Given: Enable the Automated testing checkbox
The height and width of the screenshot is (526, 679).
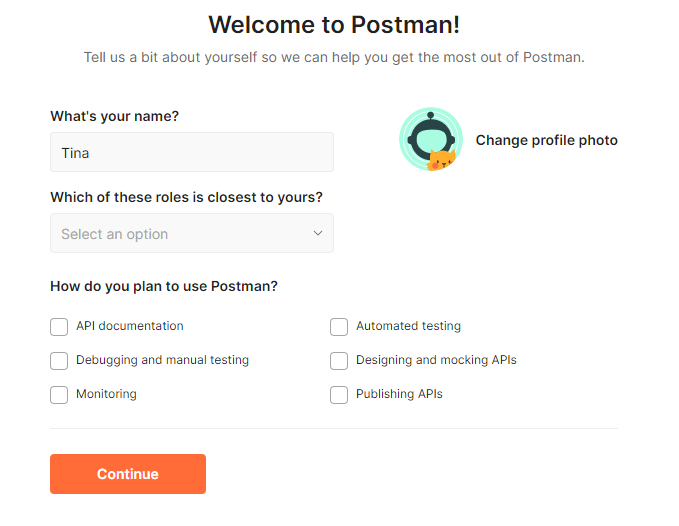Looking at the screenshot, I should point(339,327).
